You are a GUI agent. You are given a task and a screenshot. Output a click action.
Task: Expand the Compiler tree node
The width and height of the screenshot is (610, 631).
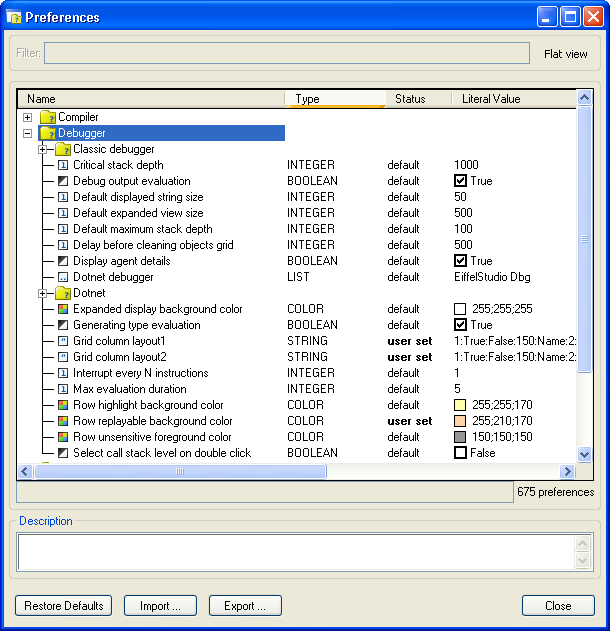click(x=28, y=117)
